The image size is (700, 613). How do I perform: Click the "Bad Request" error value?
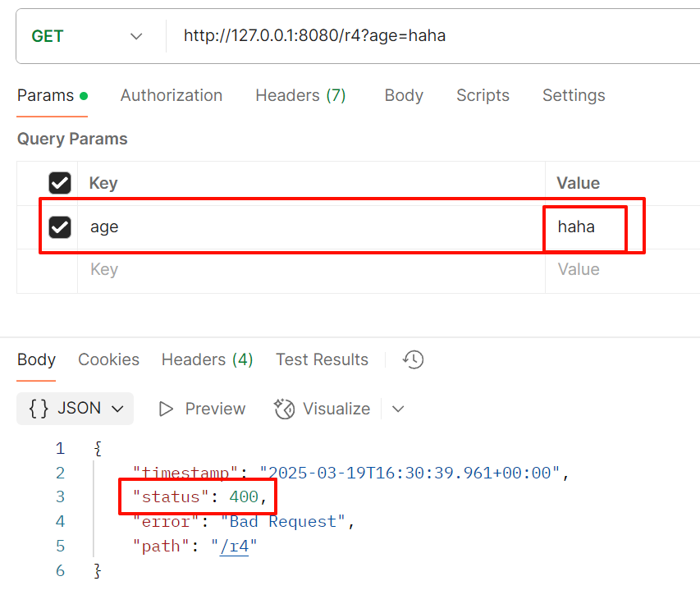point(282,521)
